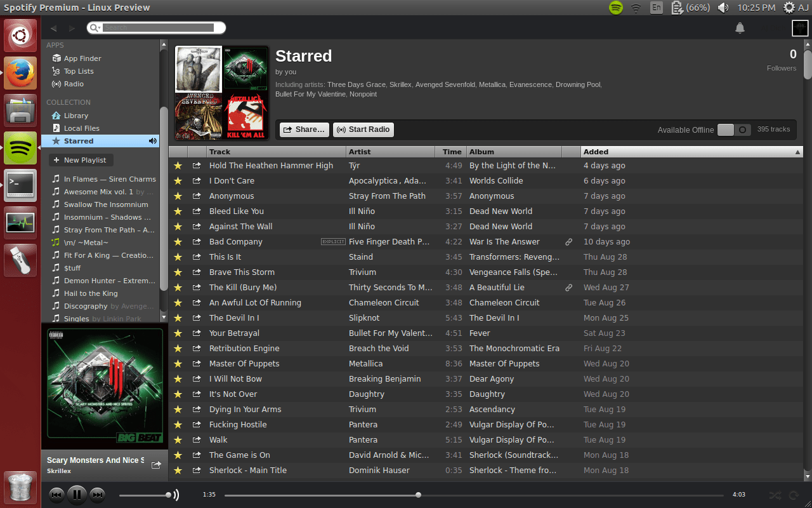Open the En keyboard layout menu
This screenshot has height=508, width=812.
coord(656,8)
